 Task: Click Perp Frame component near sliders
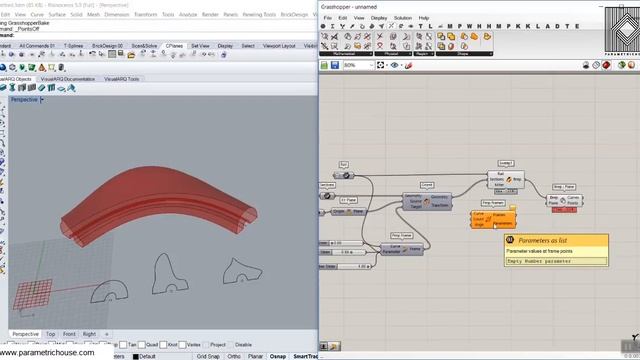click(402, 249)
